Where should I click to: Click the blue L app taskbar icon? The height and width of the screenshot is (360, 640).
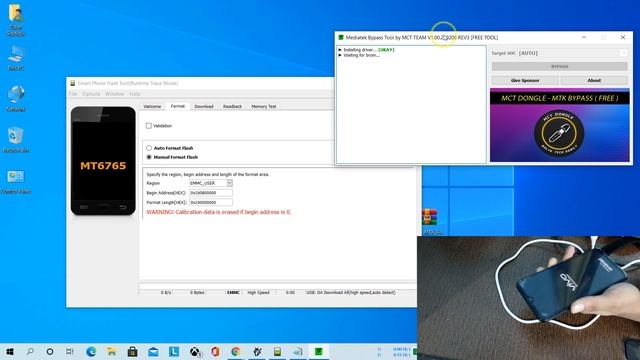(174, 351)
